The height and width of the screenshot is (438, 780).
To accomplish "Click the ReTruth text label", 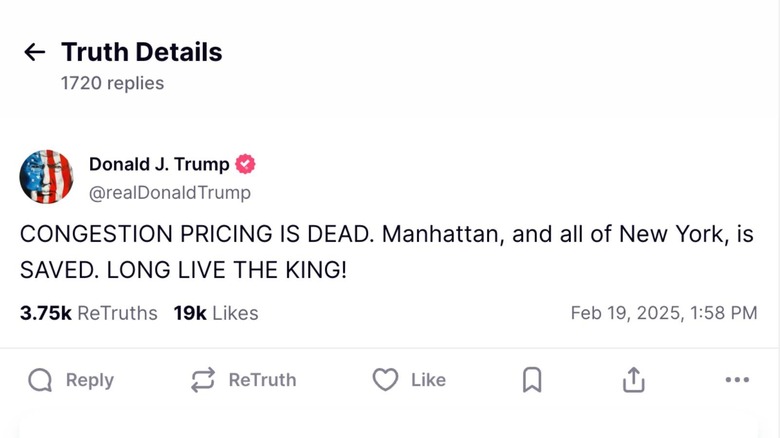I will coord(262,380).
